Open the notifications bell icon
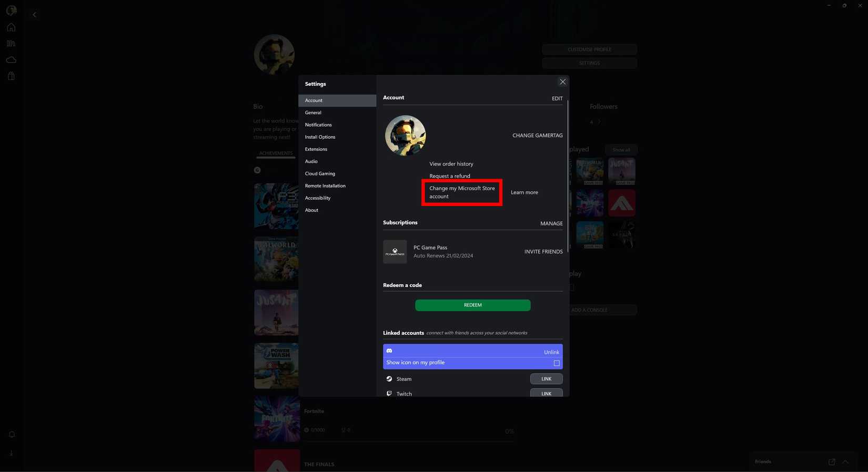Image resolution: width=868 pixels, height=472 pixels. [12, 435]
